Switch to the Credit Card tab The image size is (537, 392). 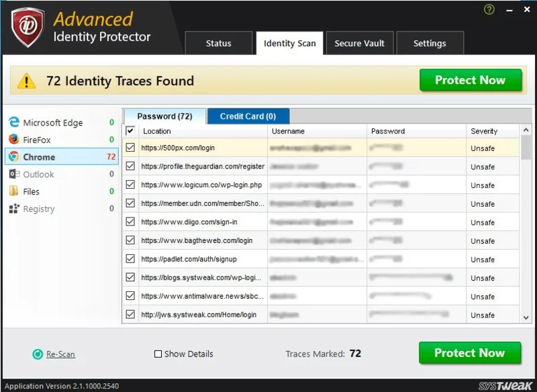(x=248, y=115)
